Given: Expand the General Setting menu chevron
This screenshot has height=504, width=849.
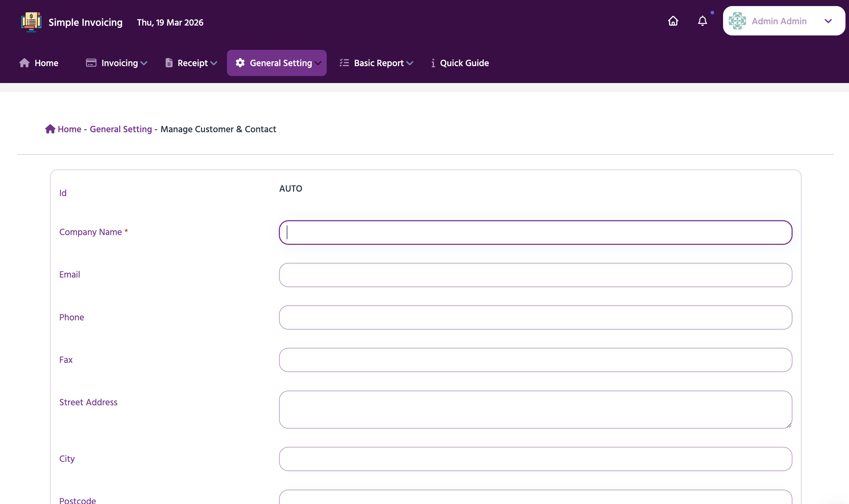Looking at the screenshot, I should click(x=318, y=63).
